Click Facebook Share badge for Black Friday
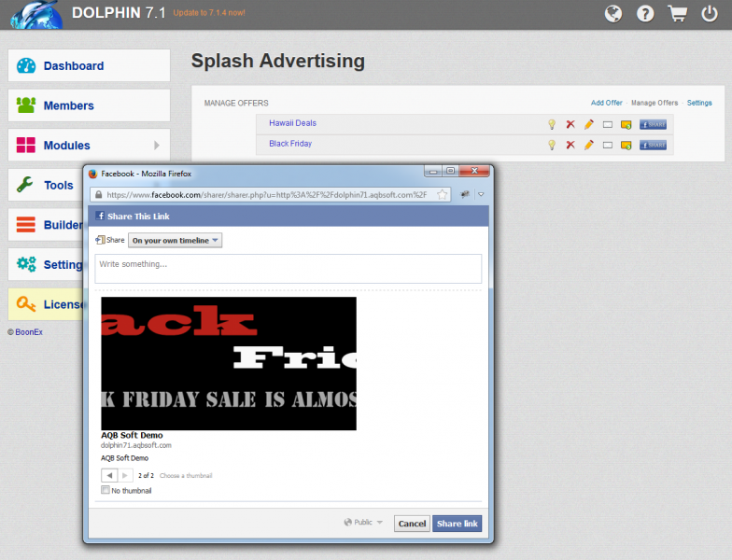This screenshot has width=732, height=560. [x=653, y=146]
